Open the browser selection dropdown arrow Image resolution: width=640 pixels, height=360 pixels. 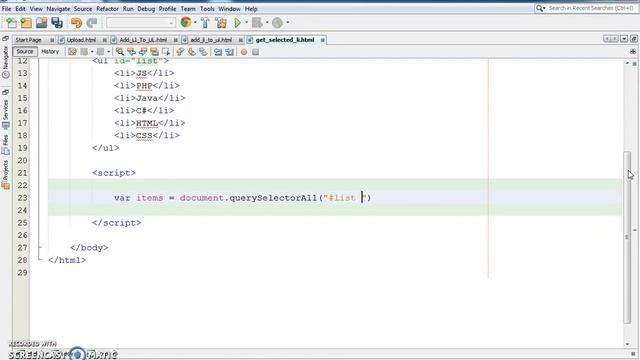195,22
